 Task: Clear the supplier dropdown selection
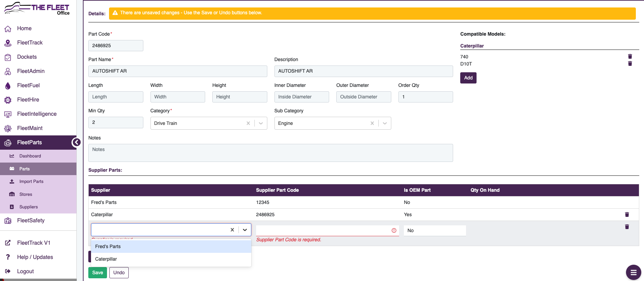click(232, 230)
